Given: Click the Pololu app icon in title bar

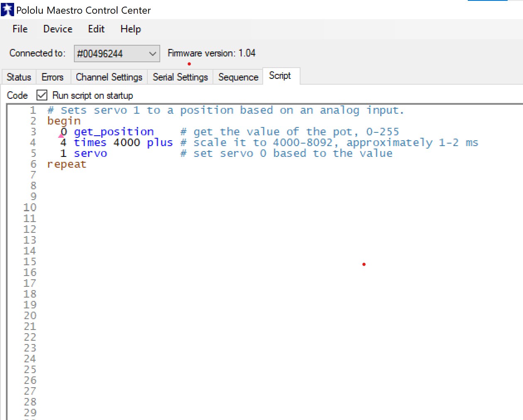Looking at the screenshot, I should [7, 10].
